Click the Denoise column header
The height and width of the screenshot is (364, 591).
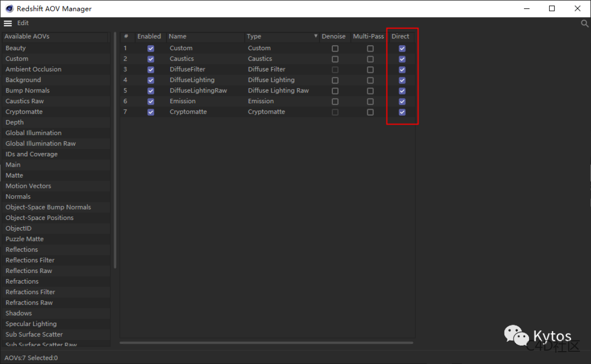tap(334, 36)
